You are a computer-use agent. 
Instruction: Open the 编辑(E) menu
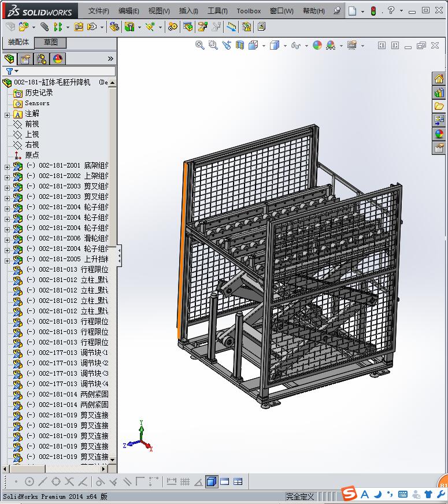coord(128,11)
